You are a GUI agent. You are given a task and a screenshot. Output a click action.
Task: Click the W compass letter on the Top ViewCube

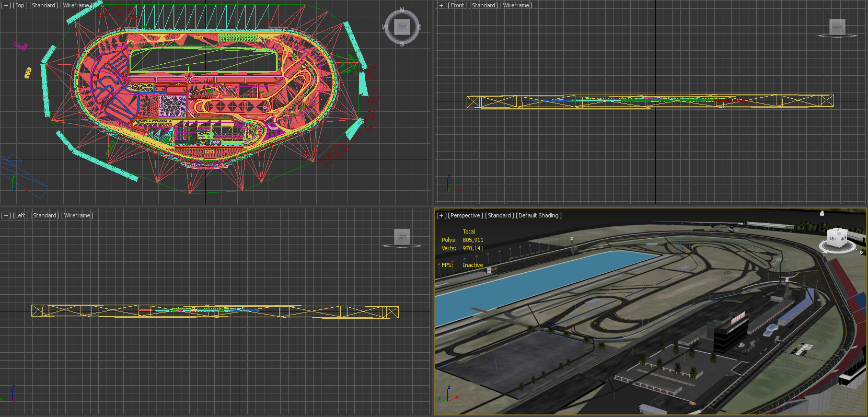click(385, 27)
